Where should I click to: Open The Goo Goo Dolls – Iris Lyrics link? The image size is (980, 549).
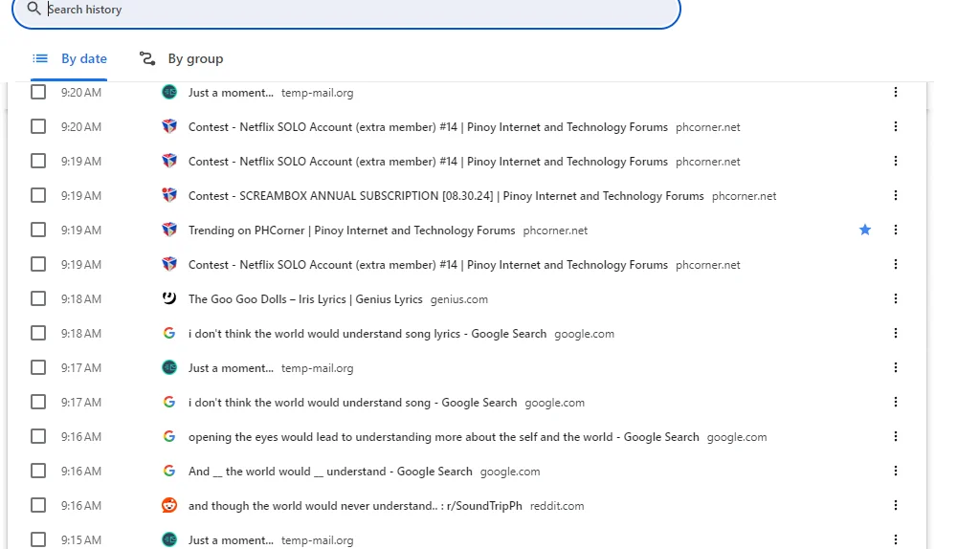pyautogui.click(x=305, y=299)
